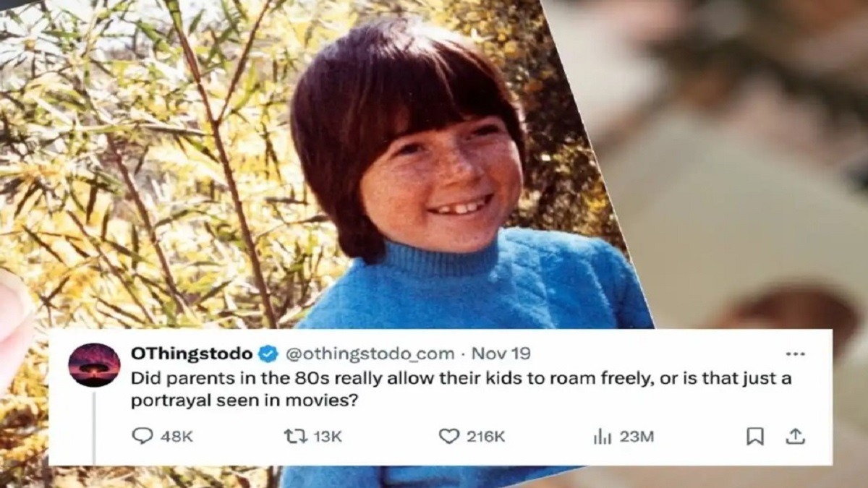Bookmark the tweet using bookmark icon

[754, 436]
